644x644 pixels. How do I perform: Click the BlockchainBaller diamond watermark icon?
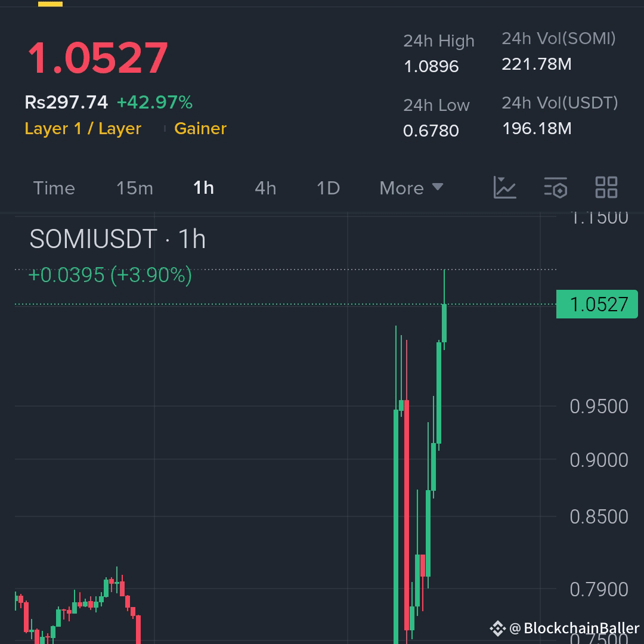(497, 627)
